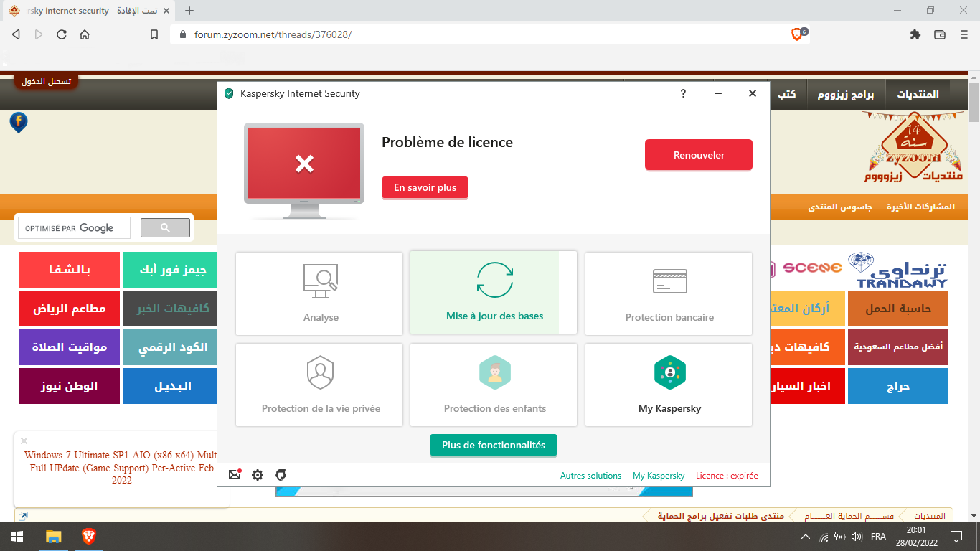Start the Analyse scan tile
The height and width of the screenshot is (551, 980).
319,293
